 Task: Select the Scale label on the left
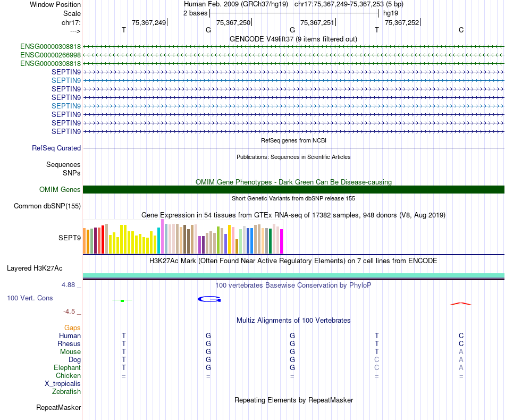(72, 13)
